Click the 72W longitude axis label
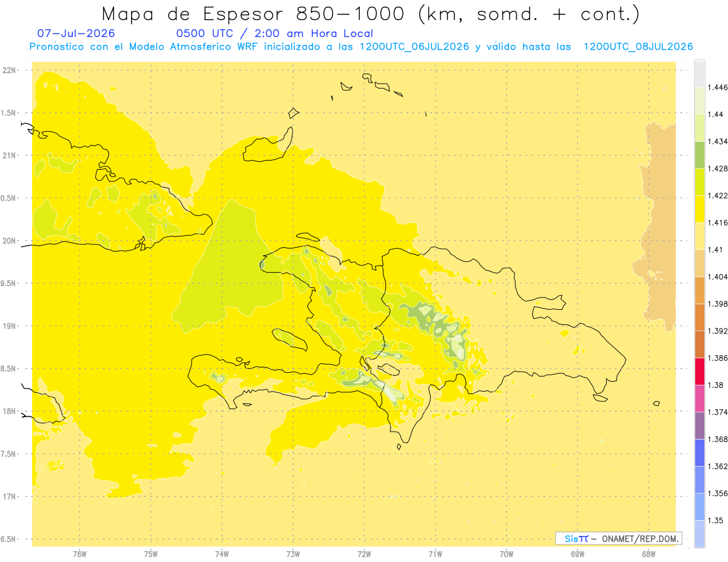Image resolution: width=728 pixels, height=562 pixels. [364, 554]
